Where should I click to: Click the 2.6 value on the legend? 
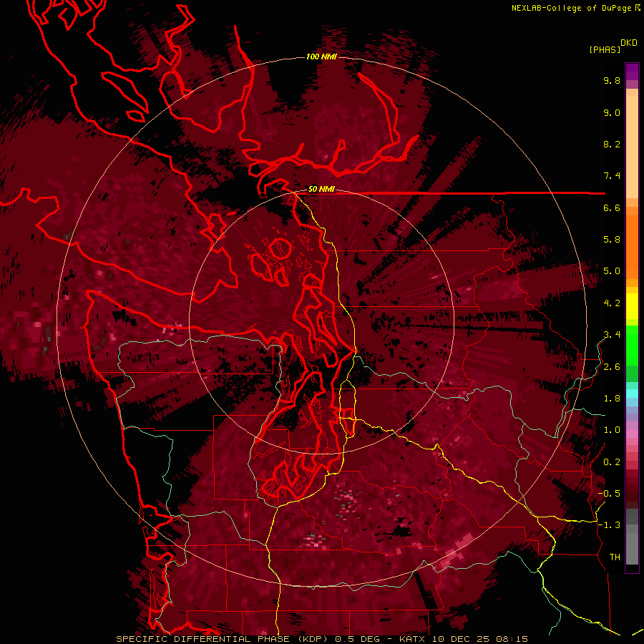coord(612,367)
